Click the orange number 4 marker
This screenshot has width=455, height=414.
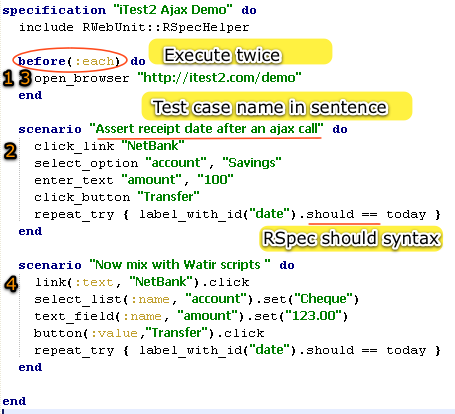(x=11, y=284)
